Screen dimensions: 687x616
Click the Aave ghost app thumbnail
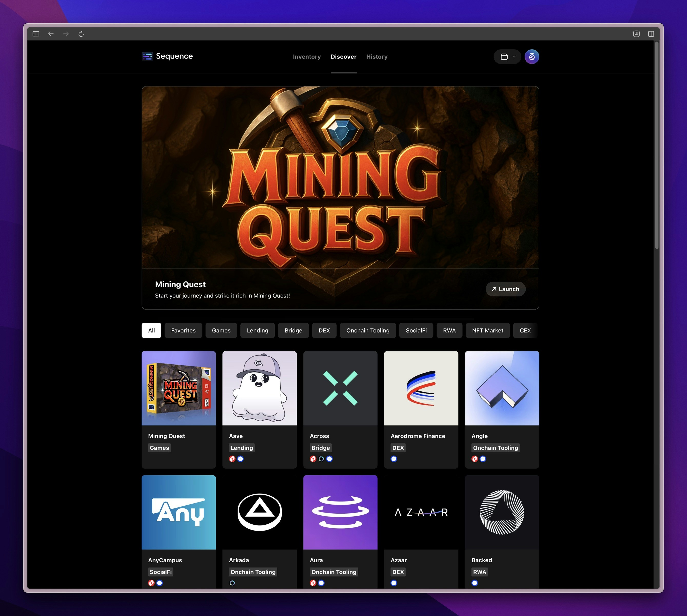coord(259,388)
